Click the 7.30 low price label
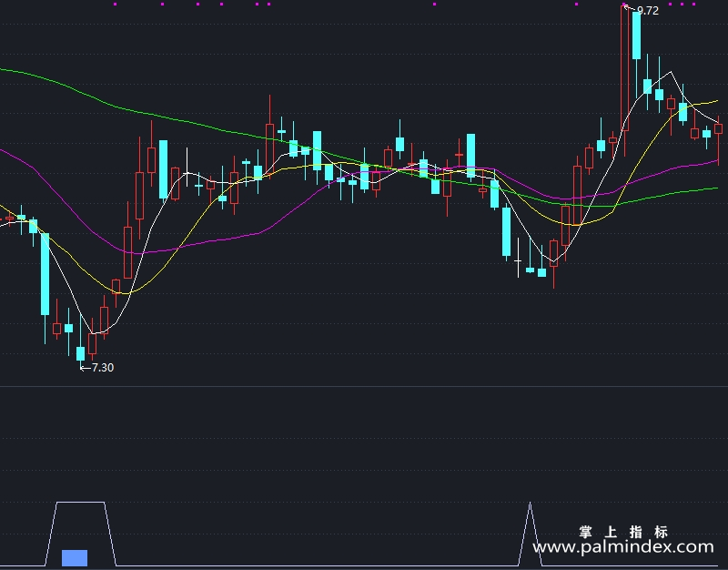 [103, 368]
